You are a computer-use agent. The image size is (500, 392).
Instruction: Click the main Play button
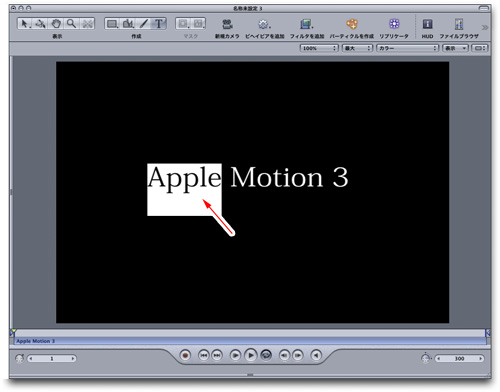[251, 355]
